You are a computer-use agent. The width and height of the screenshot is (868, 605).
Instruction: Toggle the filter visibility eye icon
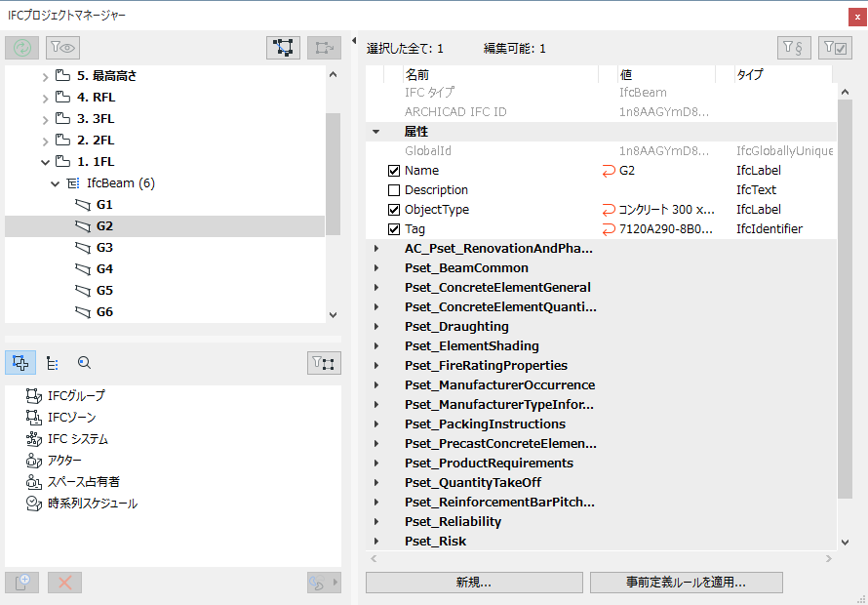click(x=63, y=48)
